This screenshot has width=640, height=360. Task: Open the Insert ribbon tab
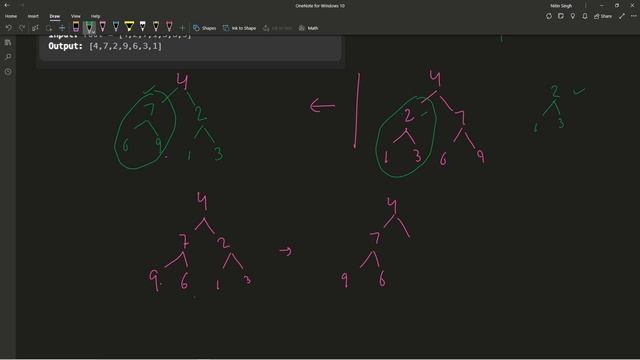pyautogui.click(x=33, y=16)
